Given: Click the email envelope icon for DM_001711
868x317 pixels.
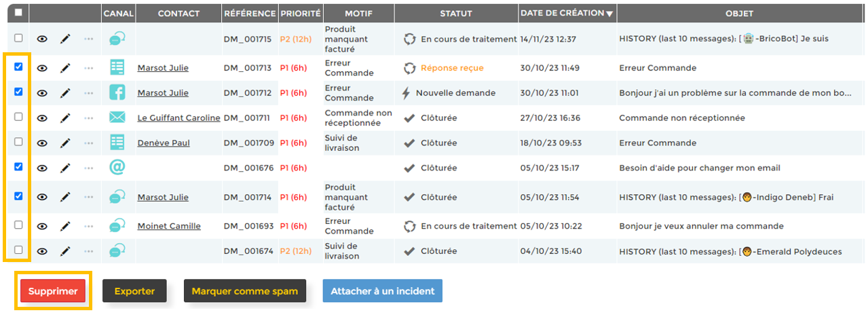Looking at the screenshot, I should click(117, 118).
